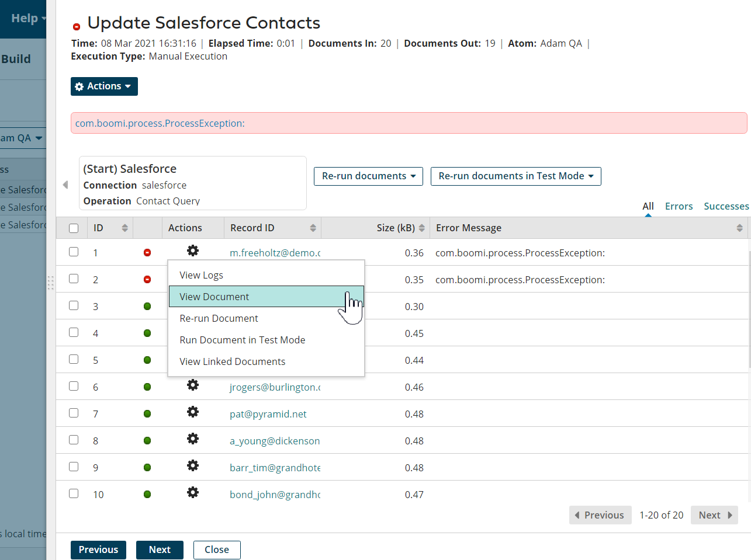Viewport: 751px width, 560px height.
Task: Click the Close button
Action: pos(217,549)
